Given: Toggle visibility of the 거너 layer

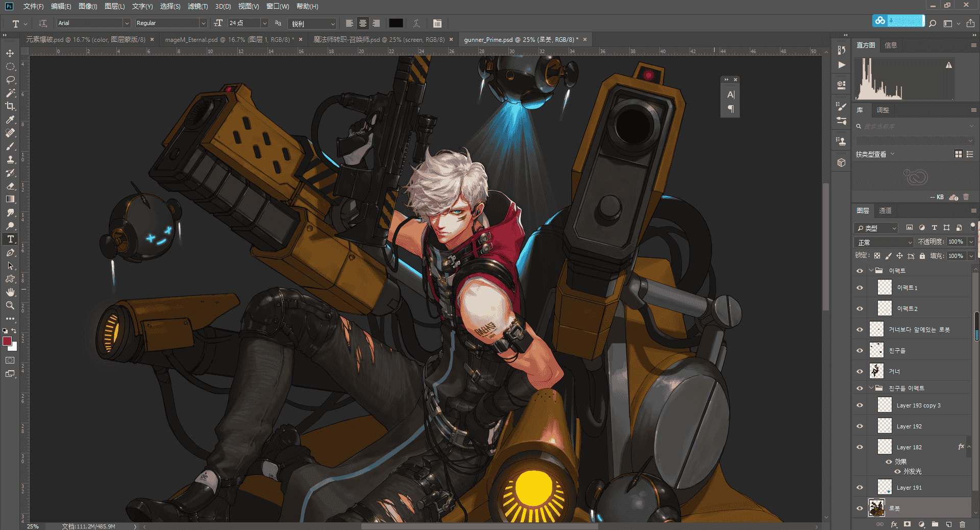Looking at the screenshot, I should pos(860,371).
